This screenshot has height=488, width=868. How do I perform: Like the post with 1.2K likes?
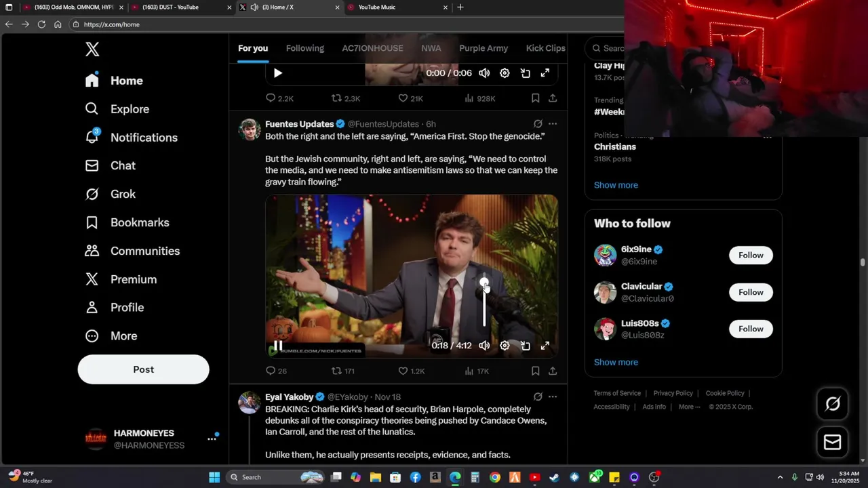pos(412,371)
